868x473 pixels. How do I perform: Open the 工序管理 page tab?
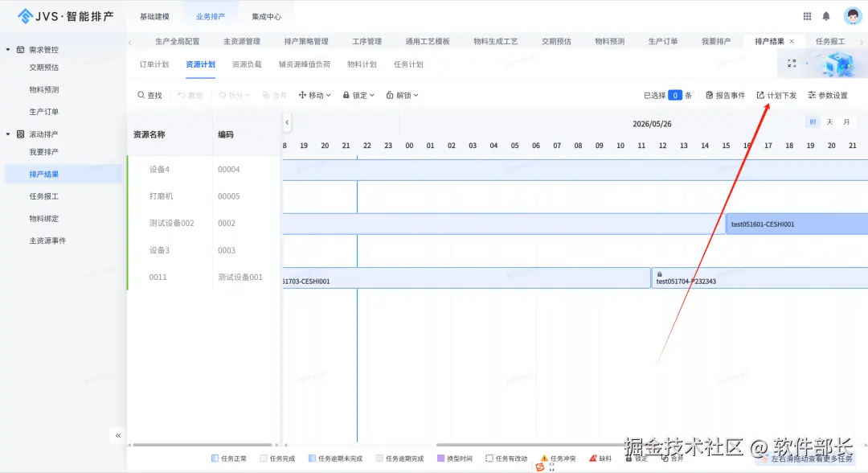tap(367, 42)
